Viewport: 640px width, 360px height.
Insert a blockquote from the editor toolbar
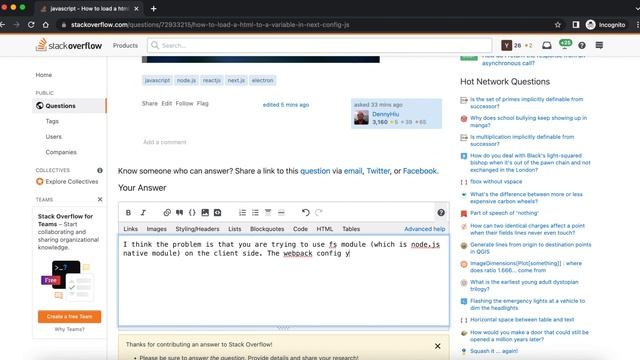[180, 213]
